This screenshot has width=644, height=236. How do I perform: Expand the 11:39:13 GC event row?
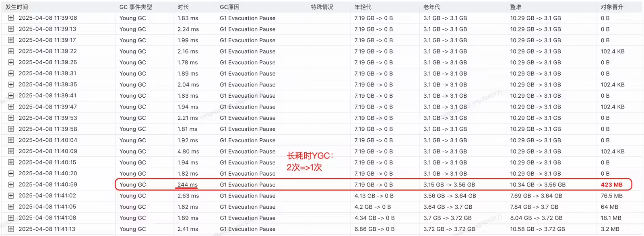point(11,29)
